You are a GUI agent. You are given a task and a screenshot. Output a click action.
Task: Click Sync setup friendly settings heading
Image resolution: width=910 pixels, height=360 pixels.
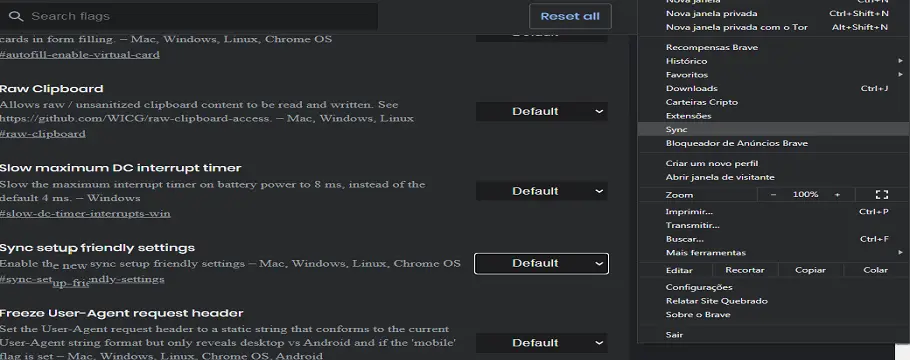point(98,248)
